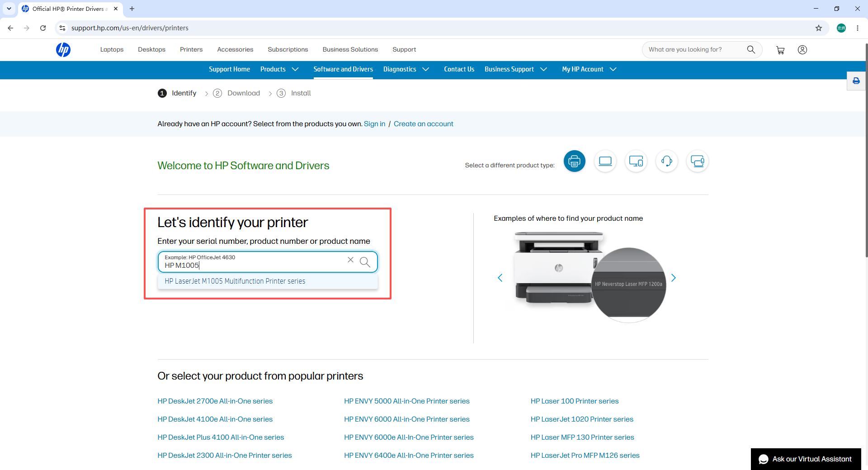This screenshot has width=868, height=470.
Task: Clear the printer search field
Action: tap(350, 260)
